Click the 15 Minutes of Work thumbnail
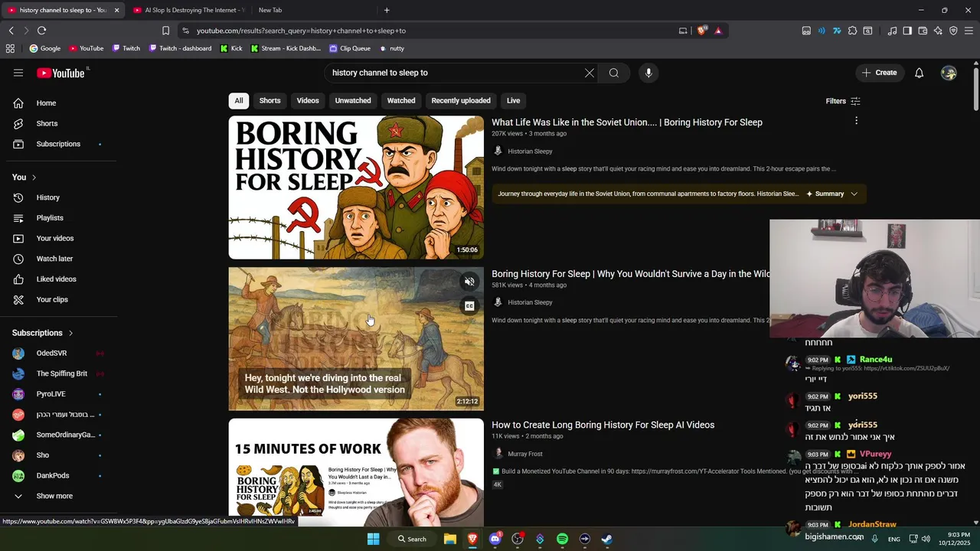The width and height of the screenshot is (980, 551). pos(356,472)
